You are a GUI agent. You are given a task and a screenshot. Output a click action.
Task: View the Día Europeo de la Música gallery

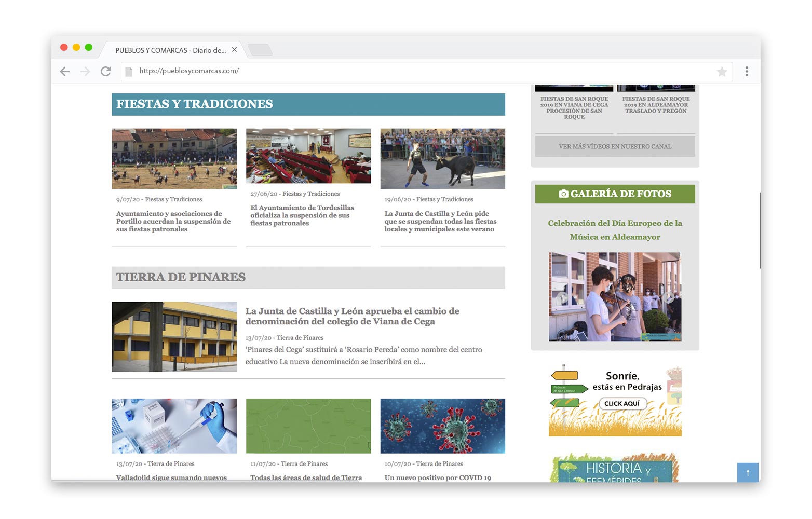(615, 296)
